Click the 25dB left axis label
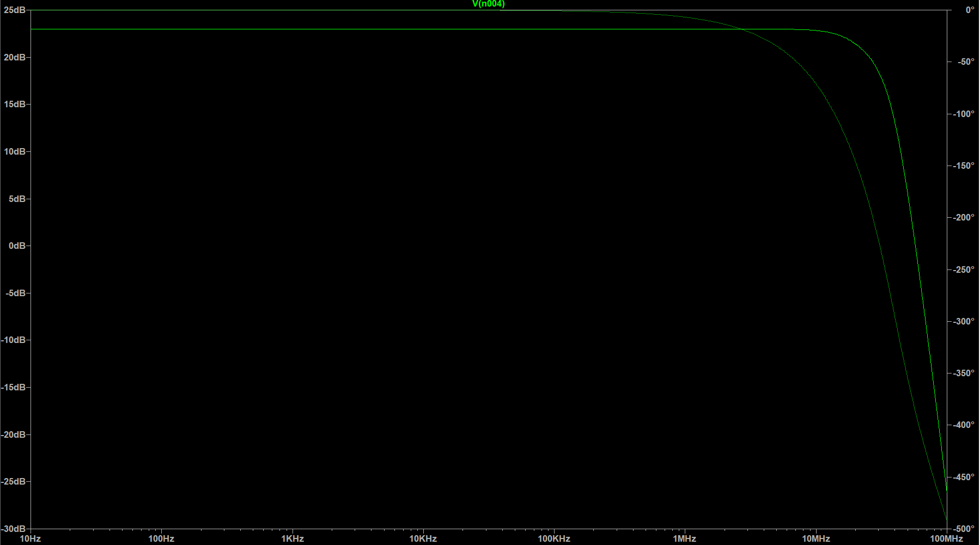This screenshot has width=980, height=545. pos(14,10)
